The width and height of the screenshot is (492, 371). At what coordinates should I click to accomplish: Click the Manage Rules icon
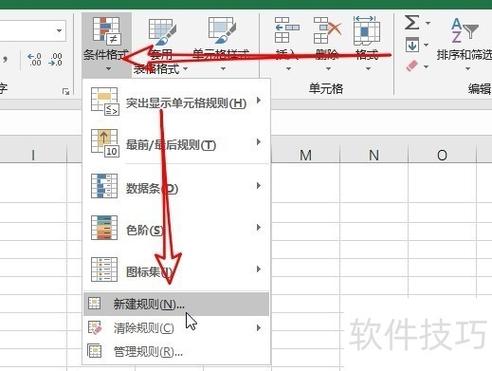[94, 351]
